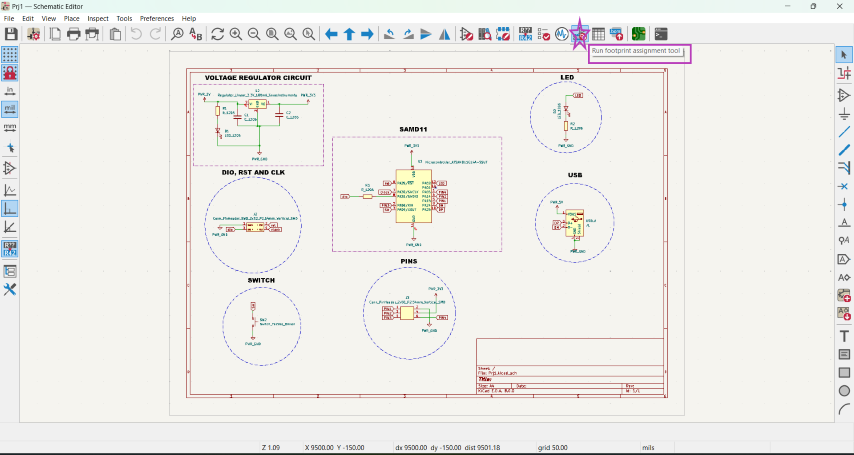Screen dimensions: 854x455
Task: Generate bill of materials
Action: coord(616,34)
